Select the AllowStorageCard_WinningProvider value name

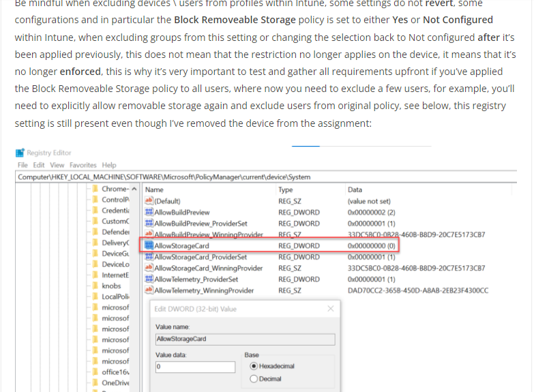[x=209, y=269]
